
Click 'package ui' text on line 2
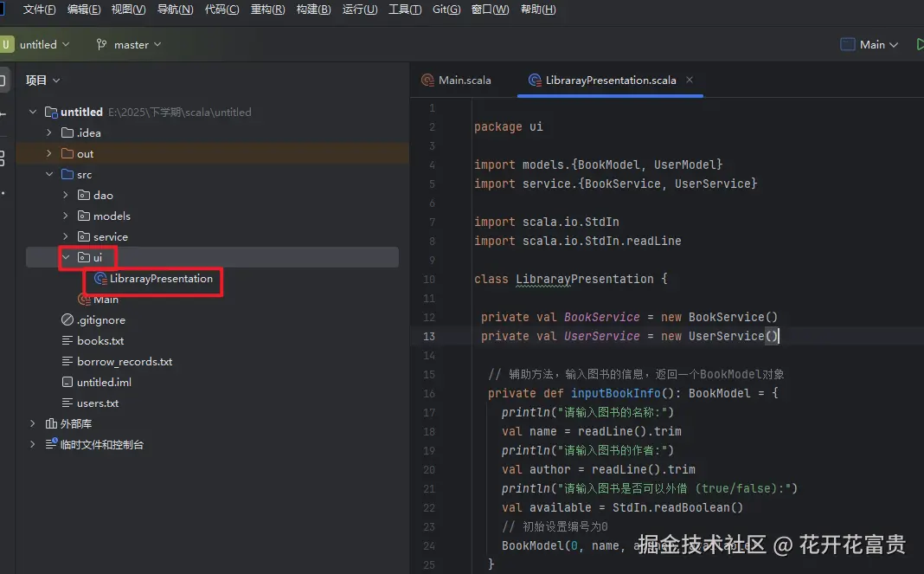pyautogui.click(x=509, y=127)
